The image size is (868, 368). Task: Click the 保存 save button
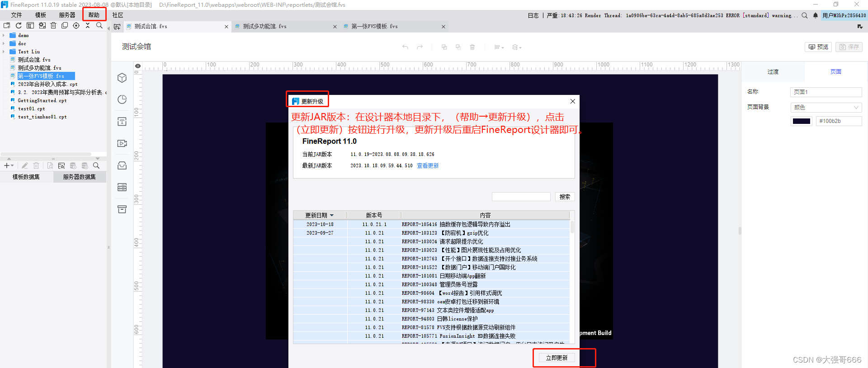[849, 47]
